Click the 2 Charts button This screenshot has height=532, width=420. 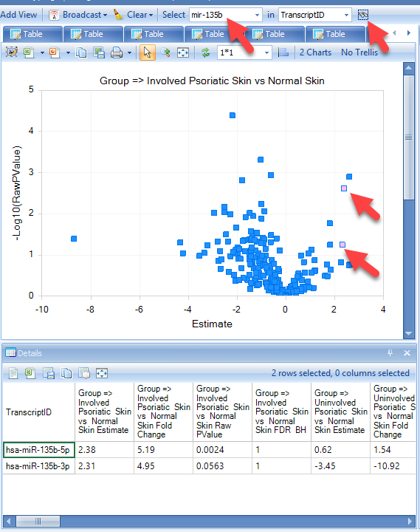tap(315, 52)
